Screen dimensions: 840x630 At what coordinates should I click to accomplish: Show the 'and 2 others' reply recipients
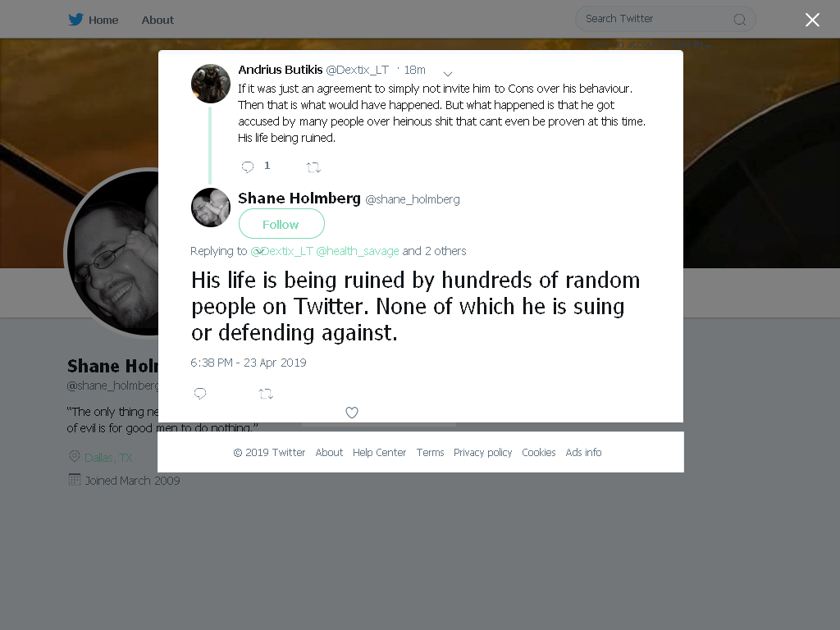click(435, 251)
